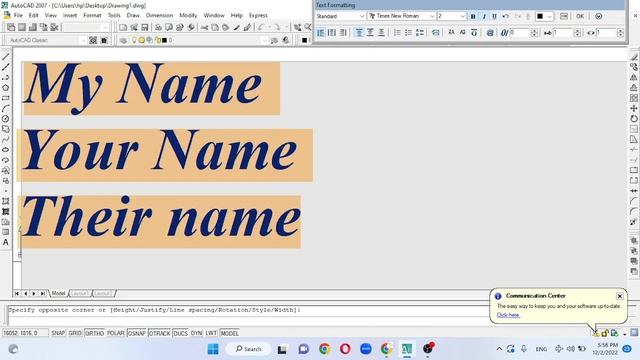Screen dimensions: 640x360
Task: Switch to the Model tab
Action: [x=58, y=293]
